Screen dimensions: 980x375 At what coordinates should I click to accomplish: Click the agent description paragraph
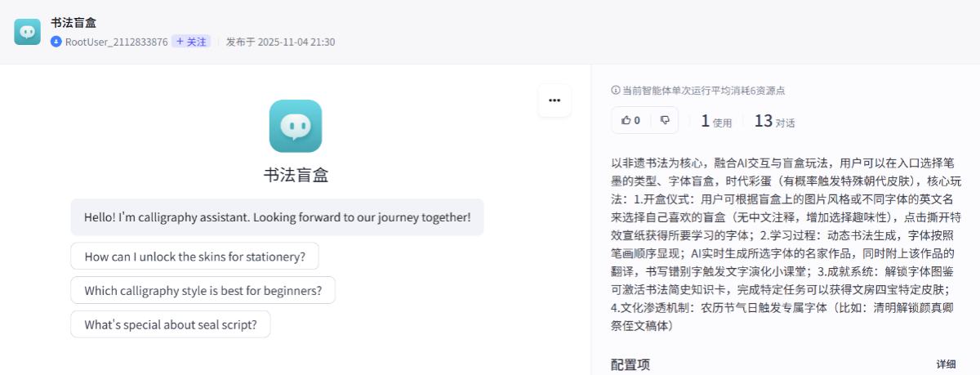pyautogui.click(x=784, y=243)
